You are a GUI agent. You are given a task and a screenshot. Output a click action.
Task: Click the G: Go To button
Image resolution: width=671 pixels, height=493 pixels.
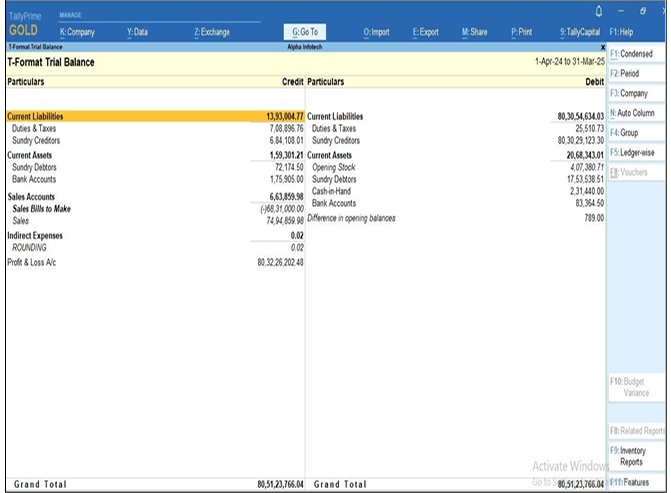pos(305,32)
